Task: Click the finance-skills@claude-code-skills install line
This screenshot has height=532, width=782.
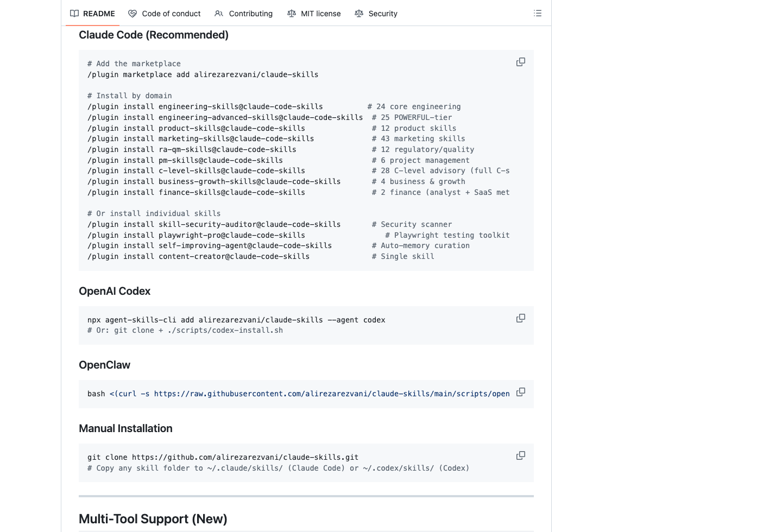Action: pyautogui.click(x=196, y=192)
